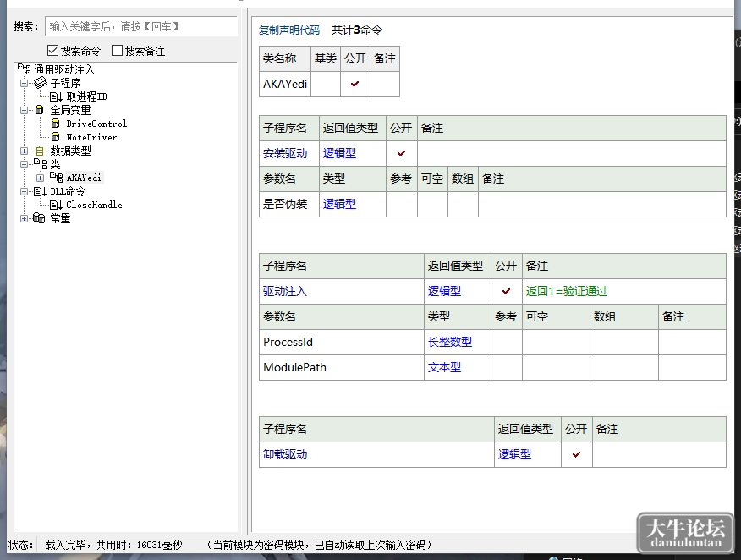Click the 常量 node icon

pos(39,218)
